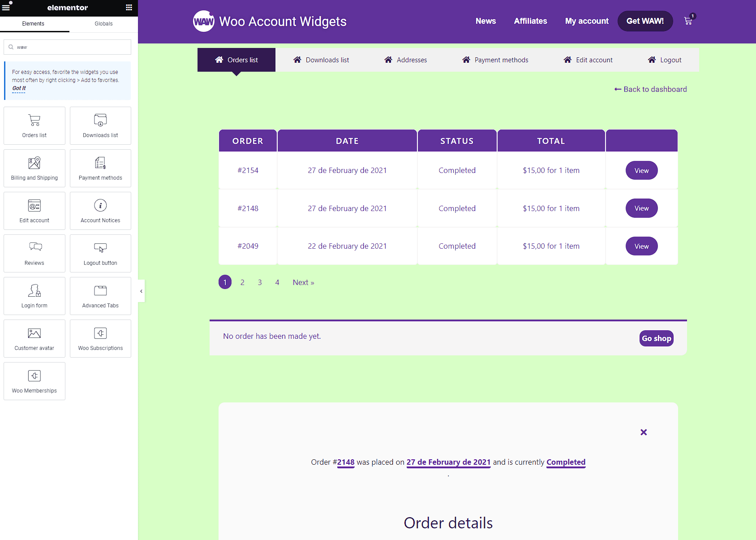
Task: Open the Payment methods account tab
Action: click(x=495, y=60)
